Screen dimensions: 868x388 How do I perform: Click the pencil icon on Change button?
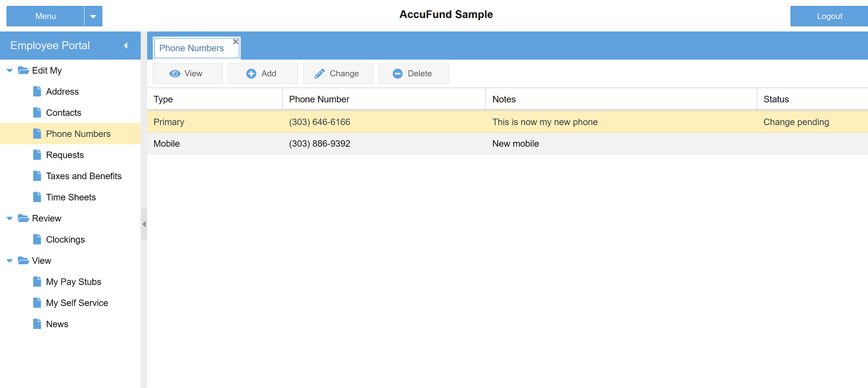coord(320,74)
